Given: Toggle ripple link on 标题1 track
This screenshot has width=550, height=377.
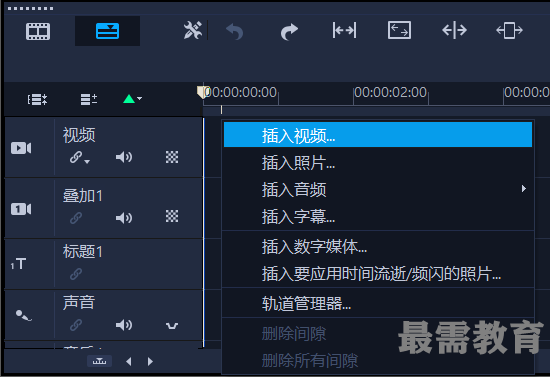Looking at the screenshot, I should click(x=76, y=274).
